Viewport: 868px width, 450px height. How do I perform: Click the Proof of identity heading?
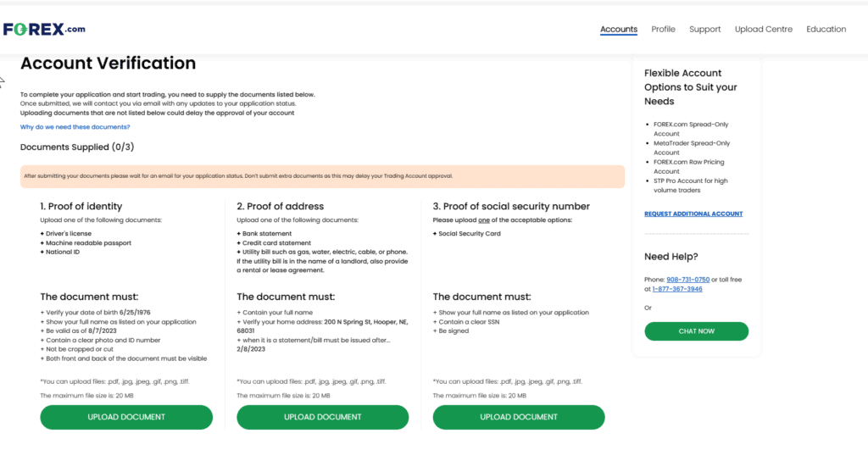[x=81, y=206]
